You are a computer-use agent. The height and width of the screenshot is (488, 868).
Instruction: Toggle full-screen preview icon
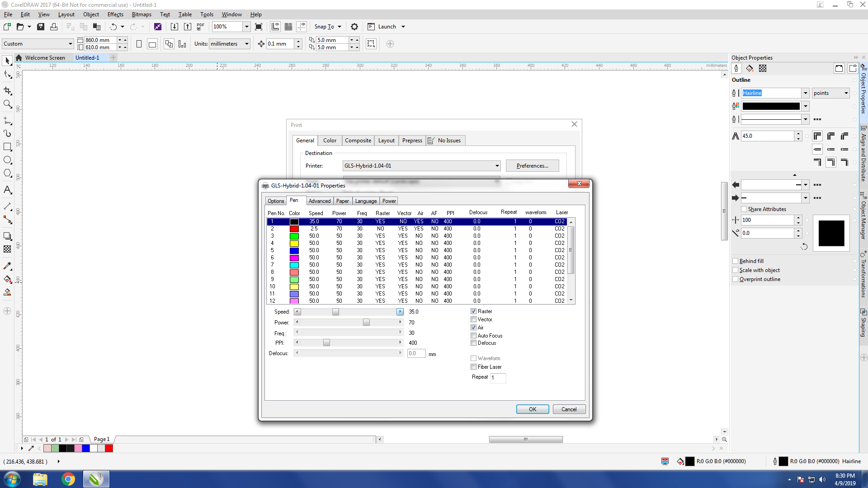(259, 27)
